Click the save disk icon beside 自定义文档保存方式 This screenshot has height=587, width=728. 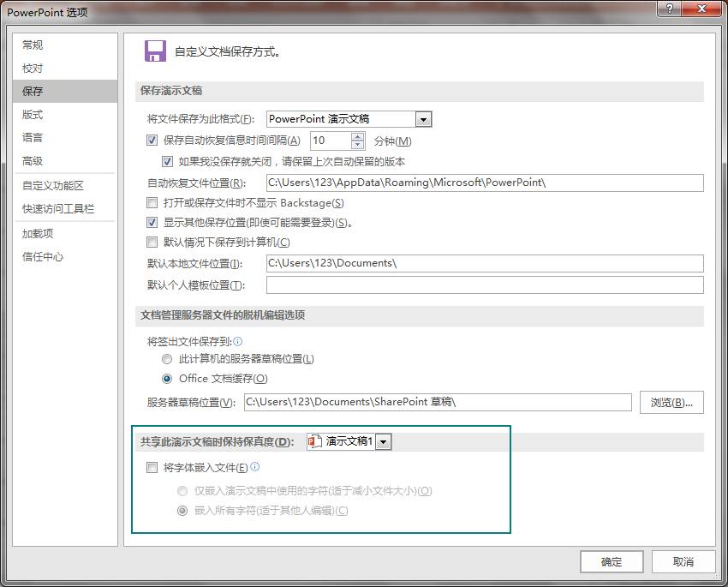(x=155, y=51)
